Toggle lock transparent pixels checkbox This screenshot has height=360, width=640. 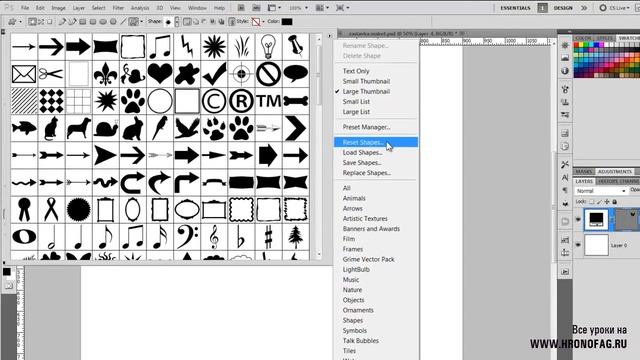[x=591, y=202]
